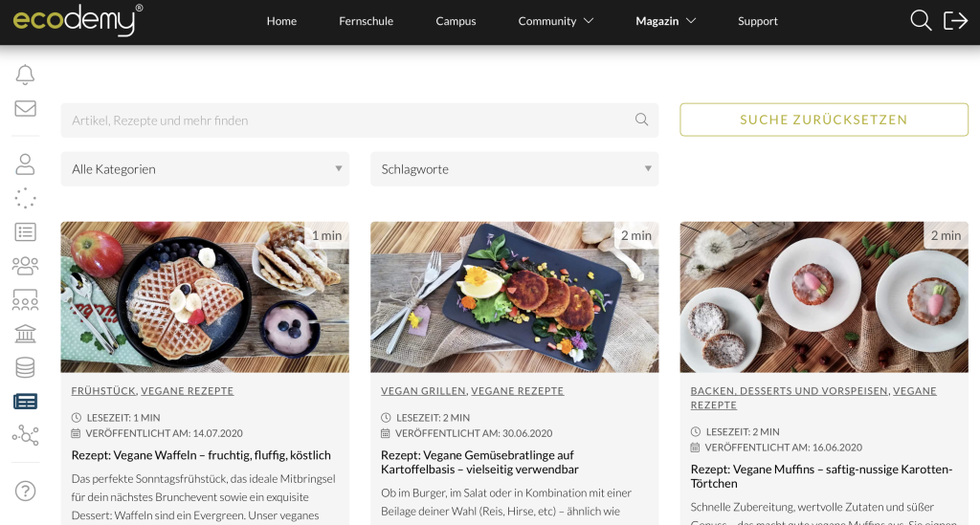The width and height of the screenshot is (980, 525).
Task: Expand the Schlagworte dropdown
Action: point(514,169)
